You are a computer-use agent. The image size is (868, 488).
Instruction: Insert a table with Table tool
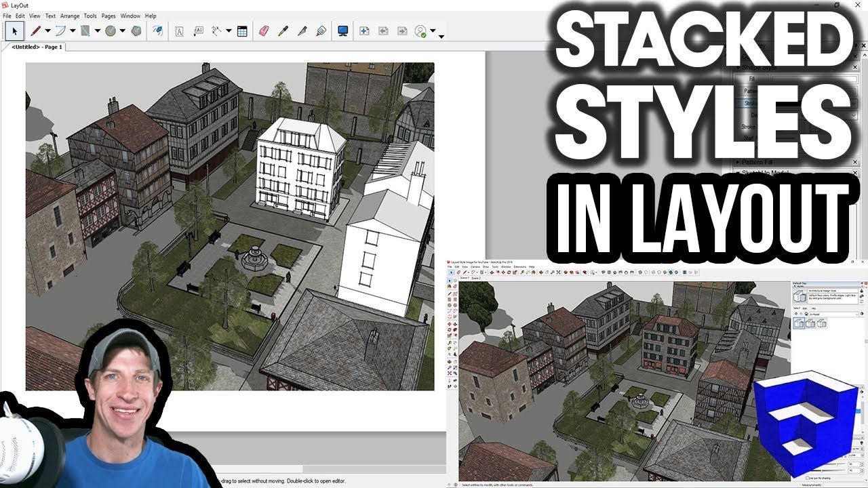tap(242, 30)
